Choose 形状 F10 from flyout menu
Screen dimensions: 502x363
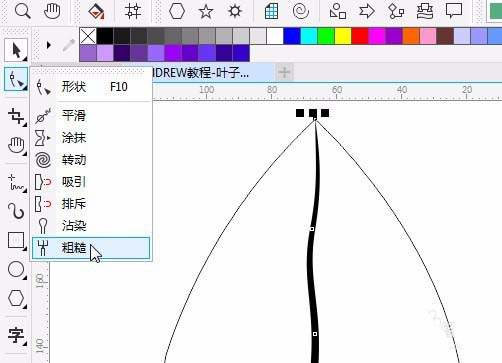pyautogui.click(x=91, y=87)
